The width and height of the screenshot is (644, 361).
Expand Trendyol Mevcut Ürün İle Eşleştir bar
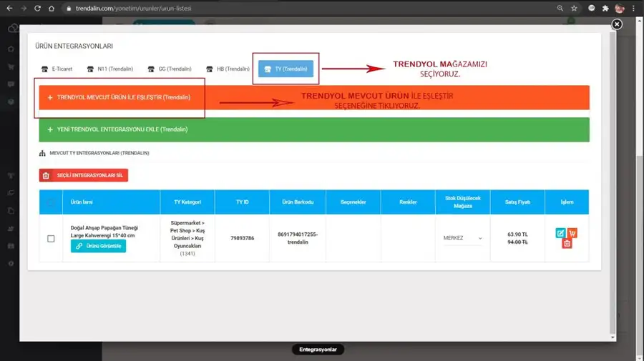point(314,98)
